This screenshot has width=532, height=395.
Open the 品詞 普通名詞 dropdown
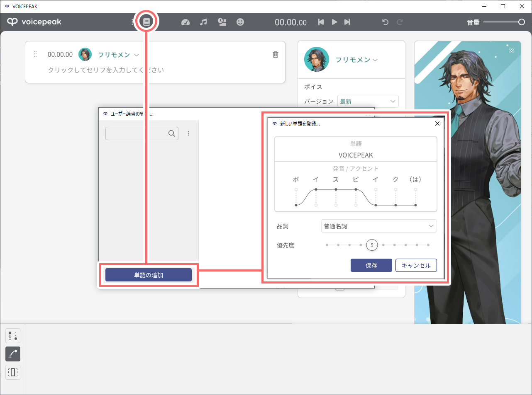(x=379, y=226)
